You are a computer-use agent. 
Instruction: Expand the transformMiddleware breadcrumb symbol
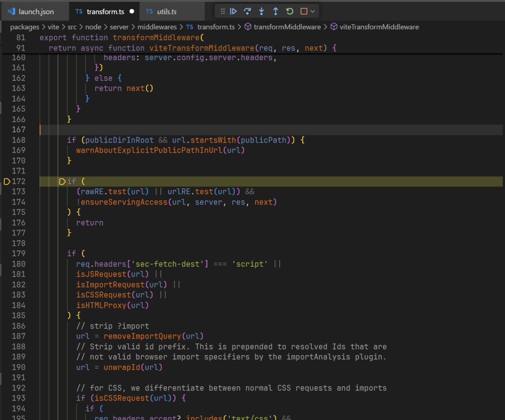pos(287,27)
